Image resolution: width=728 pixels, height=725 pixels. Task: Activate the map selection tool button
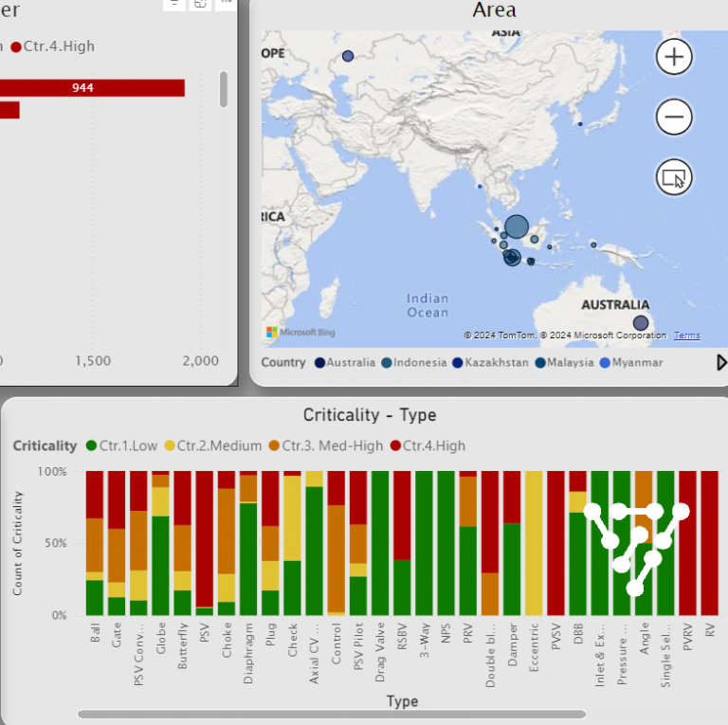(x=674, y=177)
